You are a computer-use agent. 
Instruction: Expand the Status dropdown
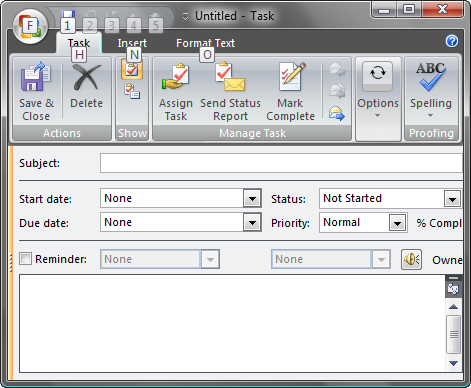tap(452, 199)
